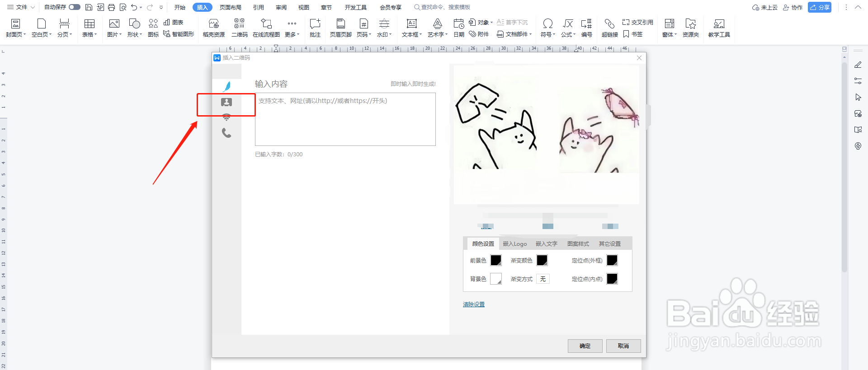
Task: Open 教学工具 teaching tools
Action: [719, 28]
